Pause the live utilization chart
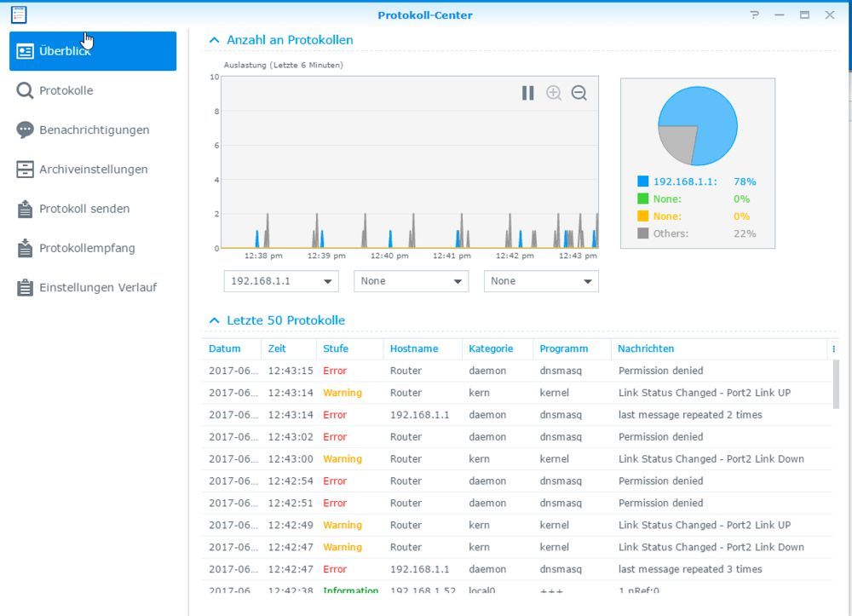Screen dimensions: 852x616 pos(527,94)
